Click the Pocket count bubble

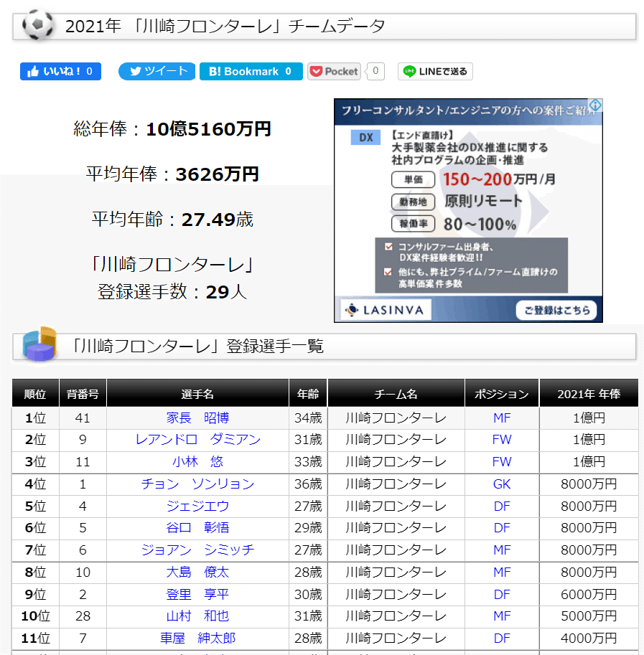375,71
